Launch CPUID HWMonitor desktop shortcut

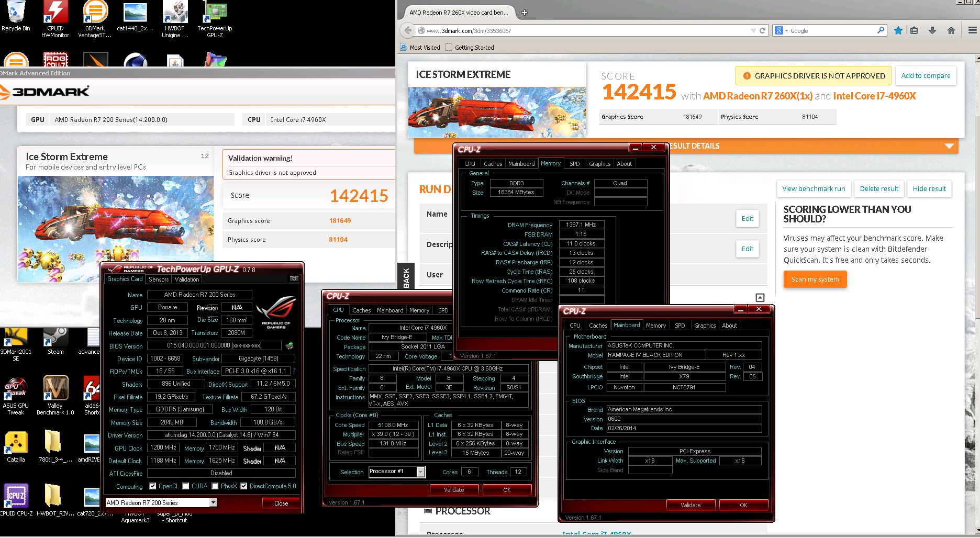55,18
